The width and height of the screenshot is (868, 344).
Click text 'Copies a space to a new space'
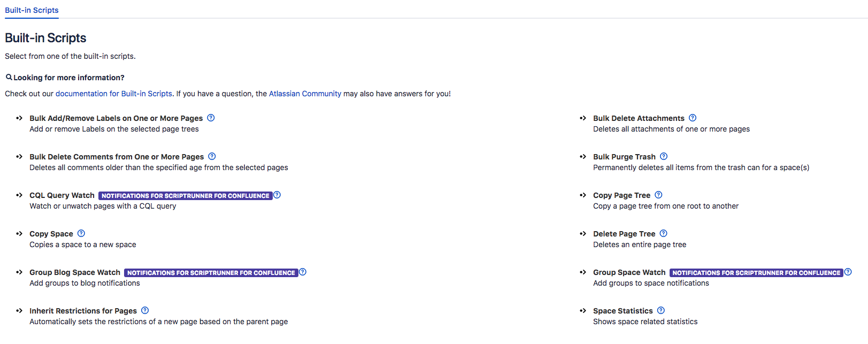(83, 244)
